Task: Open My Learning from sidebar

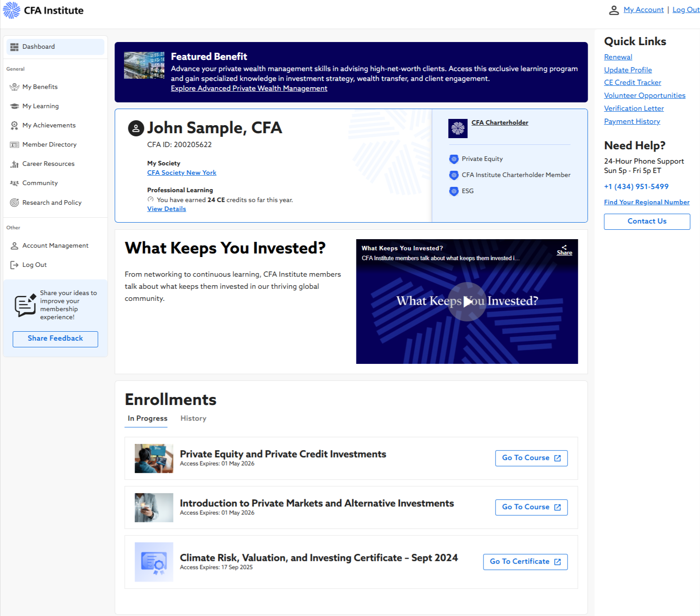Action: [40, 106]
